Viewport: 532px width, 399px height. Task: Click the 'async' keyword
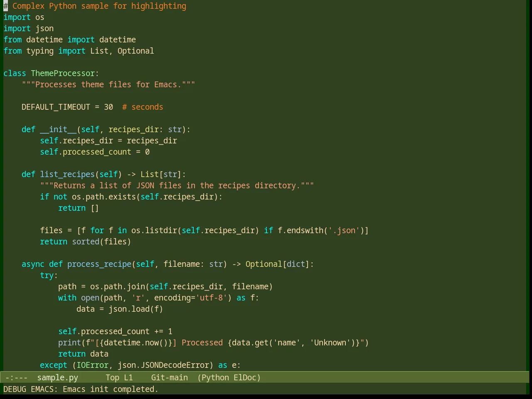click(x=33, y=264)
